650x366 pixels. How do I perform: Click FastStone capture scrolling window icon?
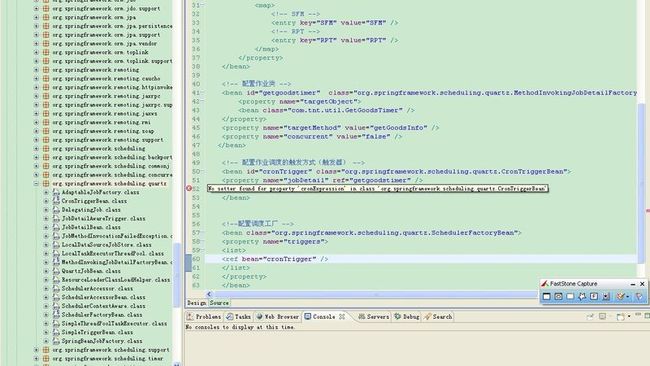click(606, 296)
